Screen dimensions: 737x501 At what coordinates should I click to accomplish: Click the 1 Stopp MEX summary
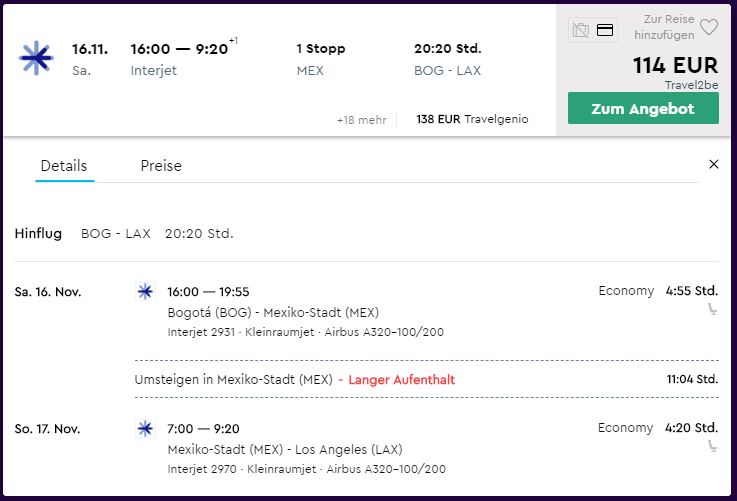321,59
